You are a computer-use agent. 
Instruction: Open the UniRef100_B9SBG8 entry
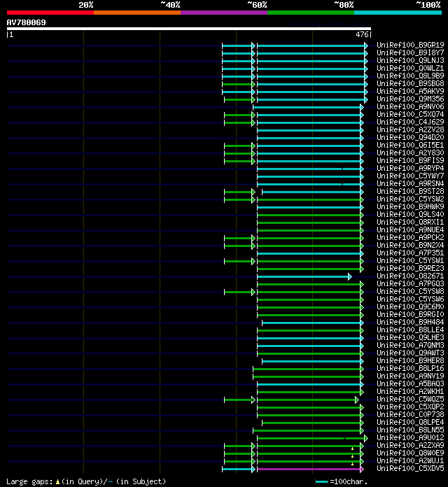coord(410,84)
